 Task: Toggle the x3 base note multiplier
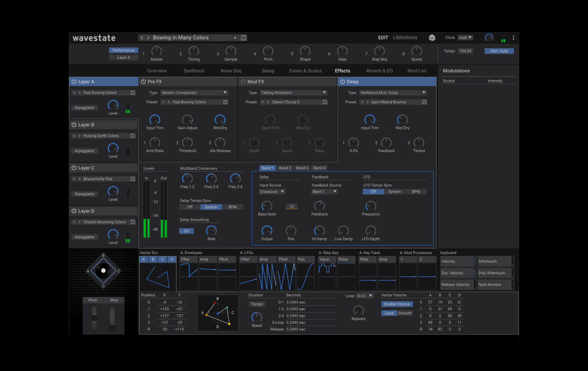coord(291,206)
